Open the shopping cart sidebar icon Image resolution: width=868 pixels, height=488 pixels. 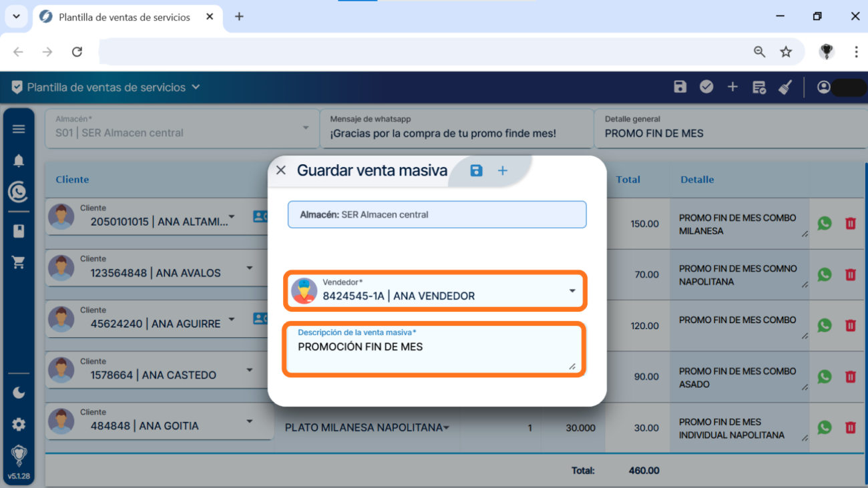pyautogui.click(x=19, y=262)
